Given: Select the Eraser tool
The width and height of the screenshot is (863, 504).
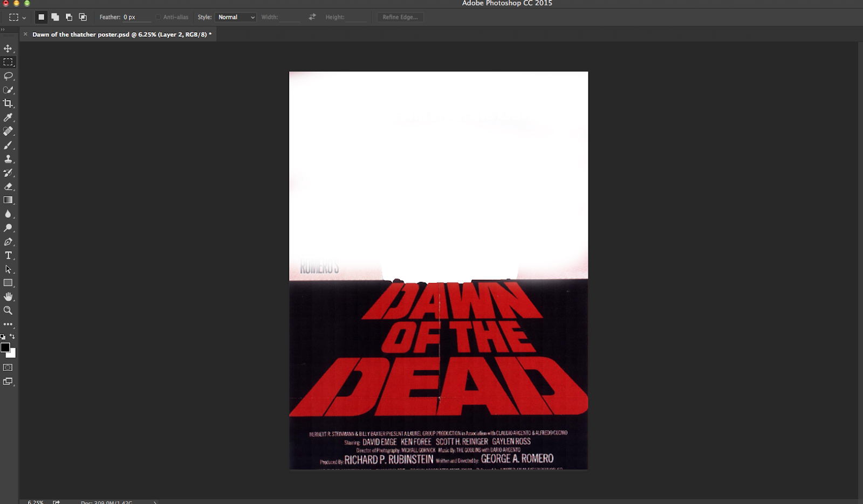Looking at the screenshot, I should click(8, 187).
